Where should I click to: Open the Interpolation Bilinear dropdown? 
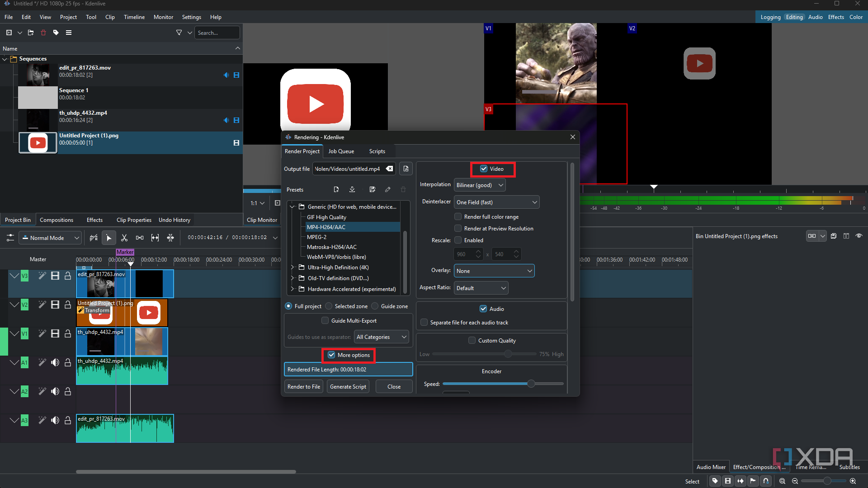click(480, 185)
